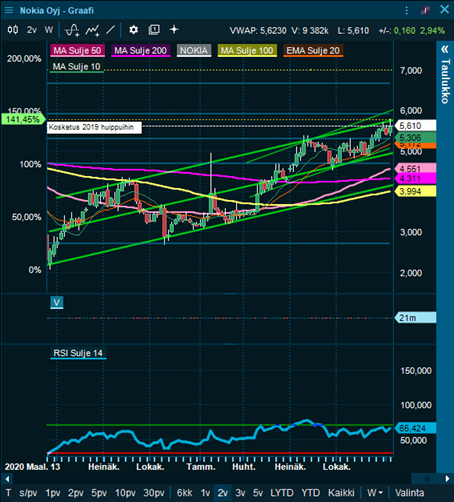454x502 pixels.
Task: Toggle the EMA Sulje 20 indicator label
Action: pos(313,51)
